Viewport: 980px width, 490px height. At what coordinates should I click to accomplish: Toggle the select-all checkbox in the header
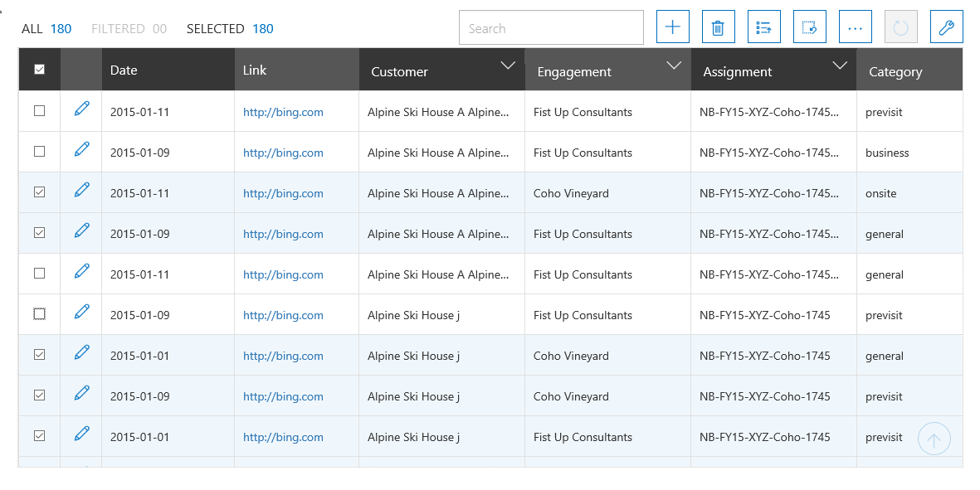39,70
